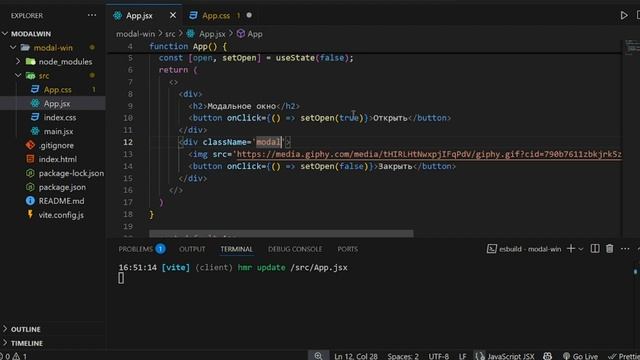Click the HTML icon beside index.html
The width and height of the screenshot is (640, 360).
30,159
